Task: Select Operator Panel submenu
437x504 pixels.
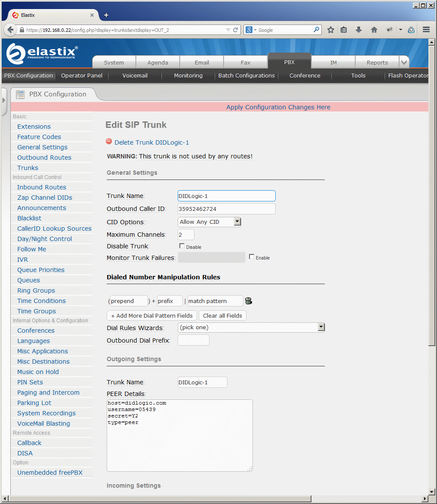Action: [82, 76]
